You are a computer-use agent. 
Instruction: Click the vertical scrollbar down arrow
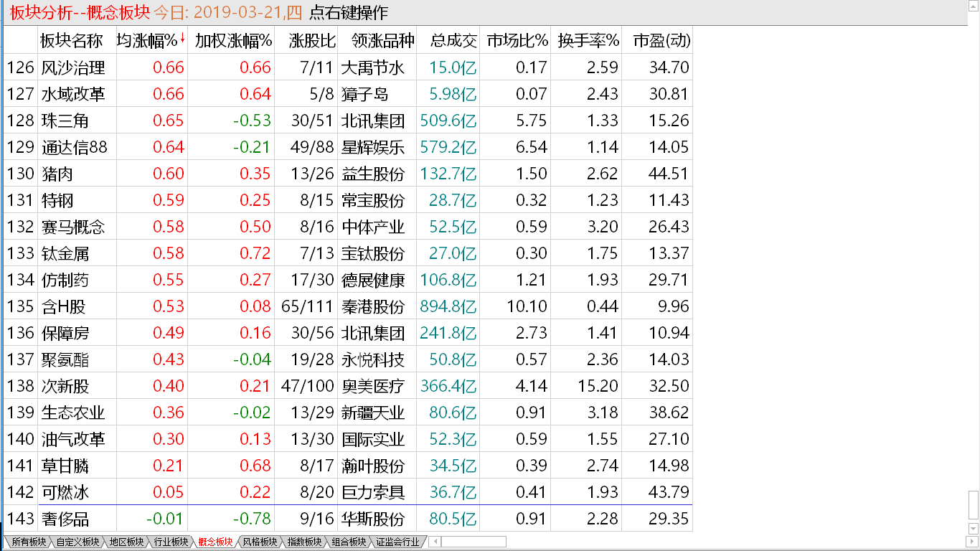[974, 529]
